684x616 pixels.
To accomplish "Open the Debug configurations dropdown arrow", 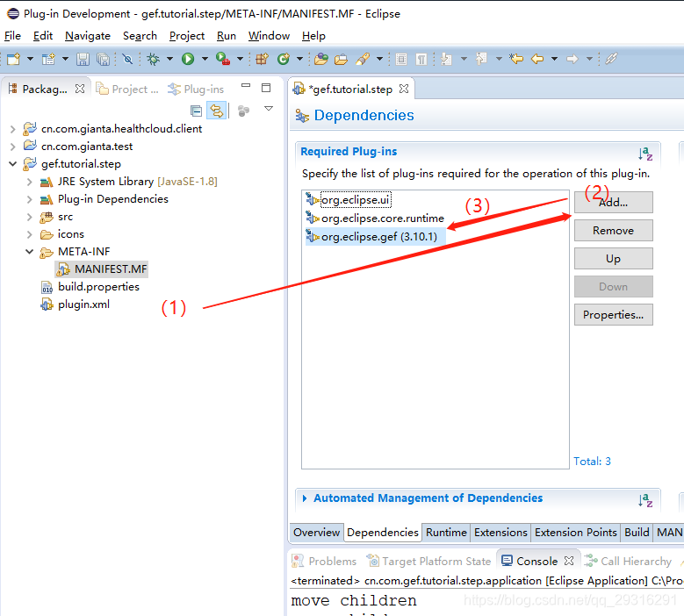I will click(x=169, y=59).
